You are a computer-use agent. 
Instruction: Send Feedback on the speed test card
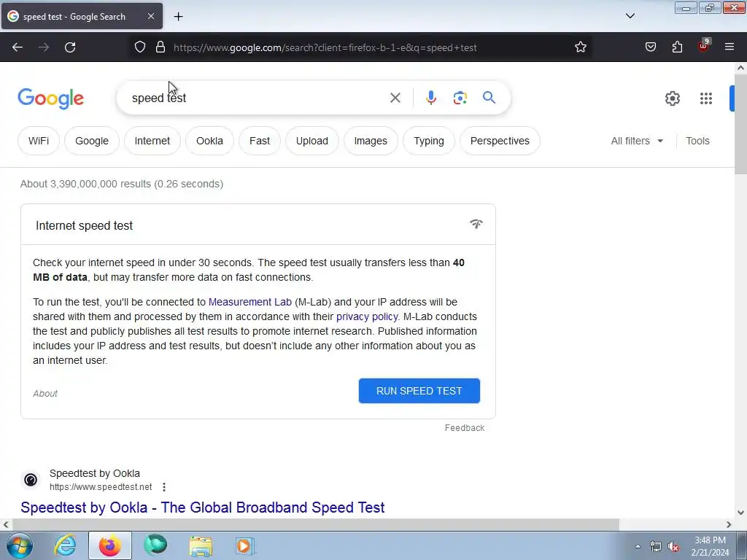pos(465,427)
